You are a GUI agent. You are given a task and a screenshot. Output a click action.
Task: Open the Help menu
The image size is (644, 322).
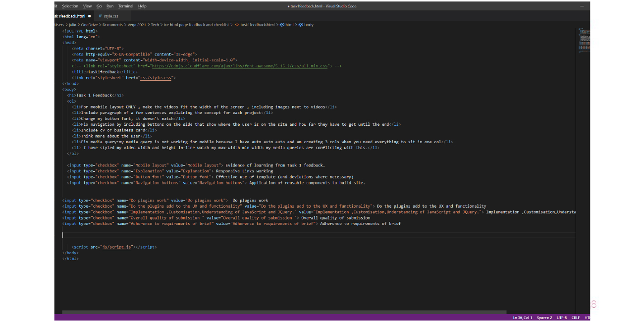(x=142, y=6)
